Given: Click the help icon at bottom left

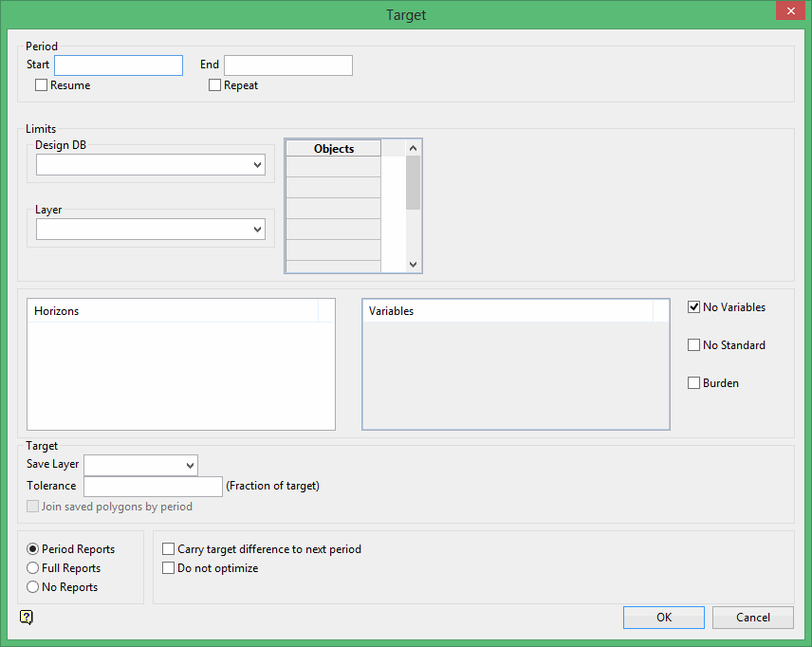Looking at the screenshot, I should 27,618.
